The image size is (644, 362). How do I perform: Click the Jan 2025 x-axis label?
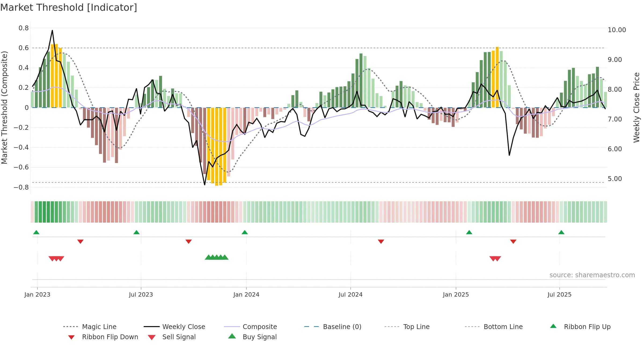coord(456,295)
